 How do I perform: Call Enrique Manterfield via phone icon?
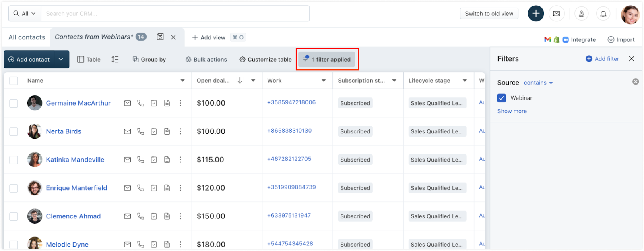(x=140, y=188)
